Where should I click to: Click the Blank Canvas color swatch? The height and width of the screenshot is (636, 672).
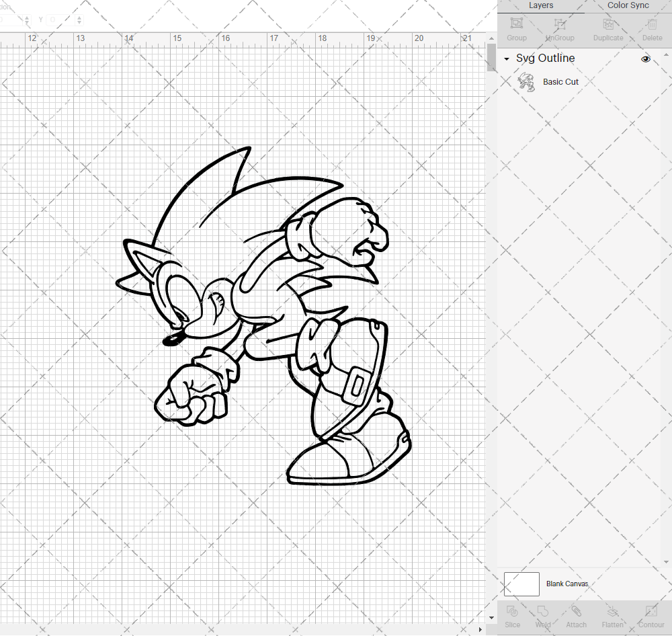point(521,584)
